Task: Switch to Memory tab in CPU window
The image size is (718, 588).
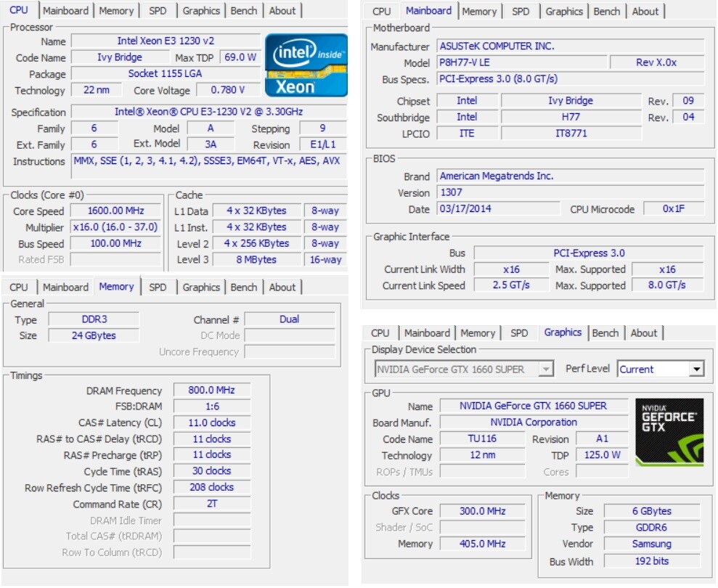Action: (116, 11)
